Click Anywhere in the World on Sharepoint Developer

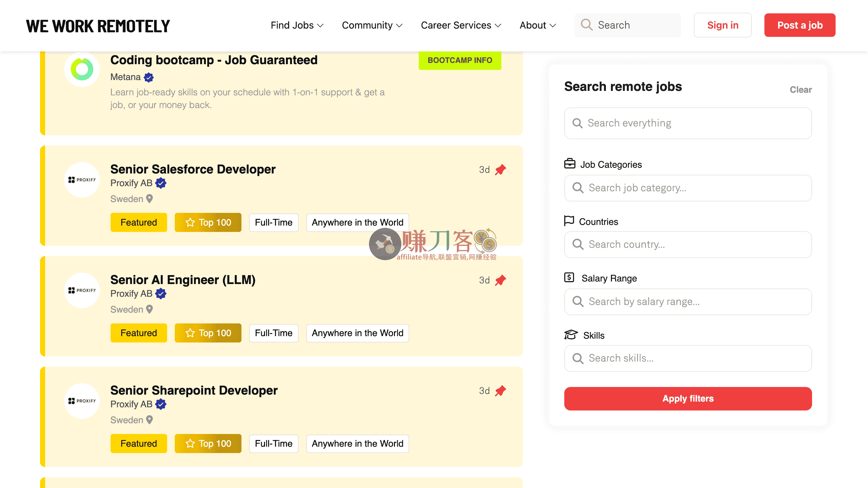tap(357, 444)
